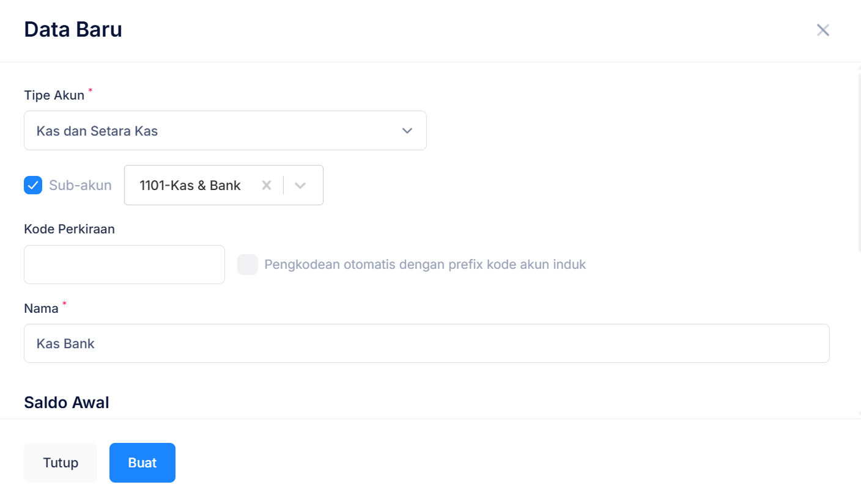This screenshot has height=504, width=861.
Task: Close the Data Baru dialog
Action: [822, 29]
